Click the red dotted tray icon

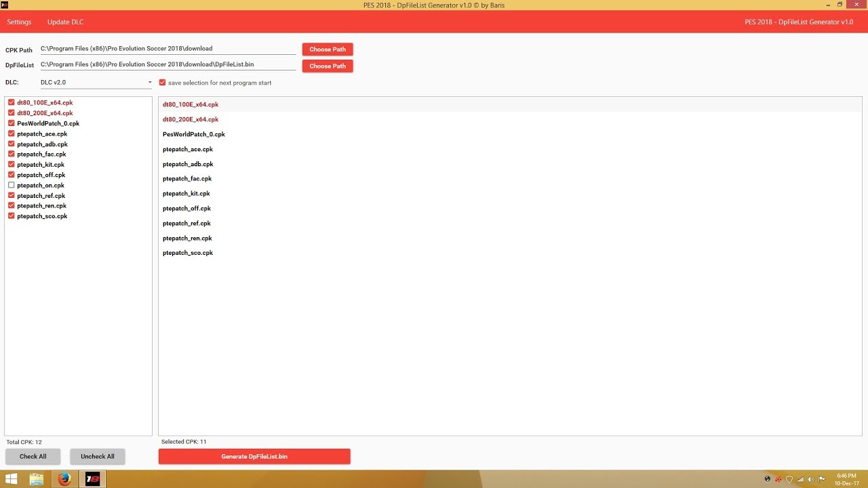[778, 479]
